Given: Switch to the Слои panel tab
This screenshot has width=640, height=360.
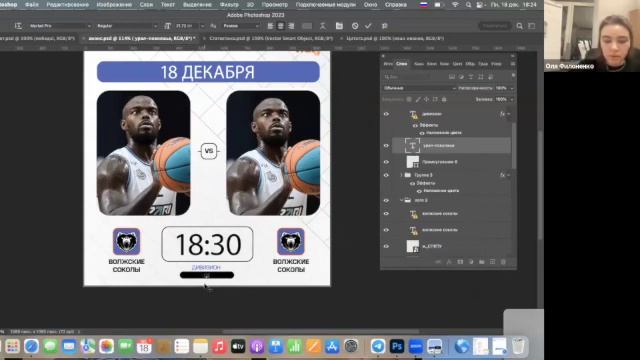Looking at the screenshot, I should click(x=402, y=64).
